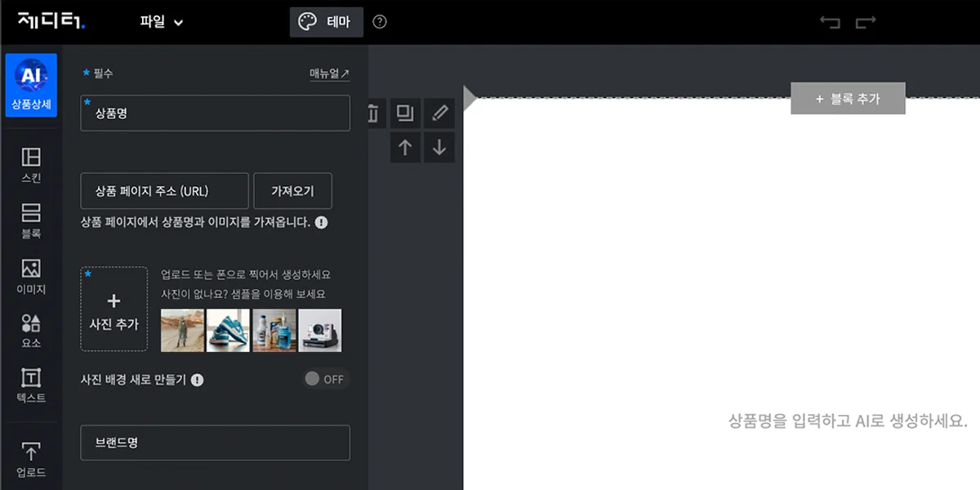980x490 pixels.
Task: Select the pencil edit icon
Action: click(x=439, y=114)
